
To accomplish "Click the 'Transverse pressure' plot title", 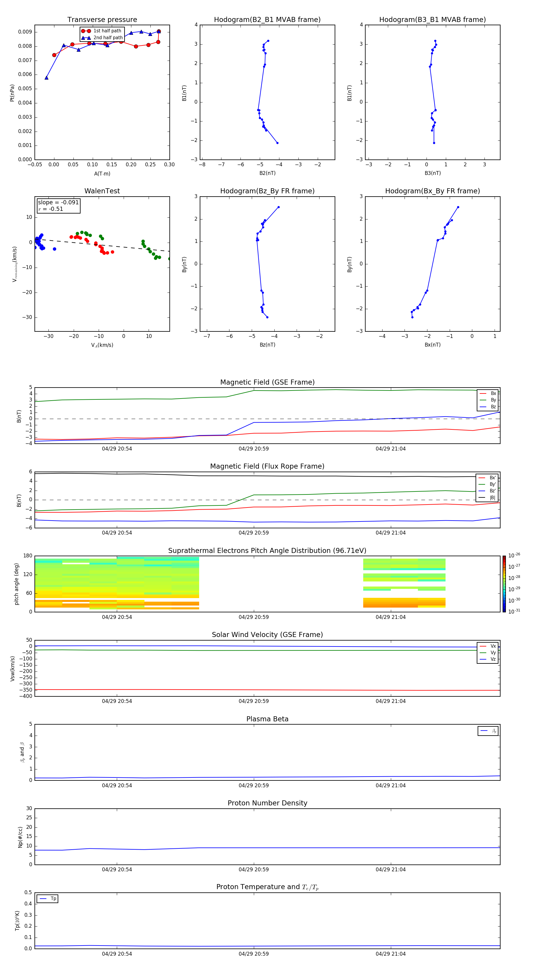I will tap(102, 19).
